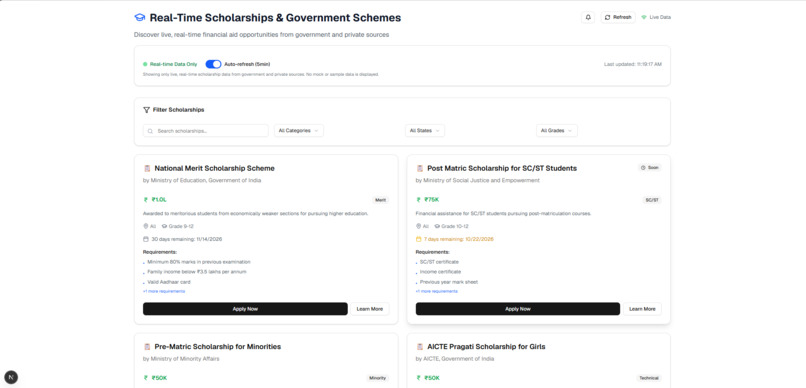Click the Merit category badge

point(380,200)
